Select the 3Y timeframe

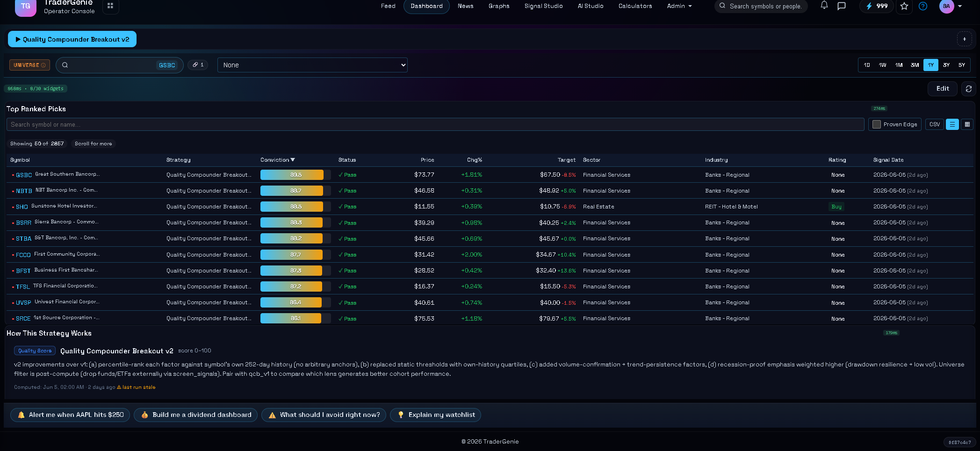(x=946, y=65)
